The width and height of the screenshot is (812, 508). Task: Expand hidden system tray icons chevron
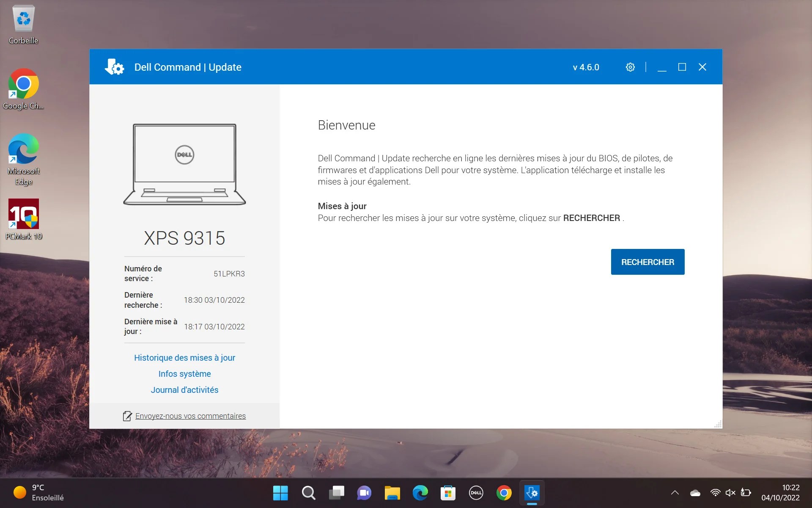click(675, 493)
